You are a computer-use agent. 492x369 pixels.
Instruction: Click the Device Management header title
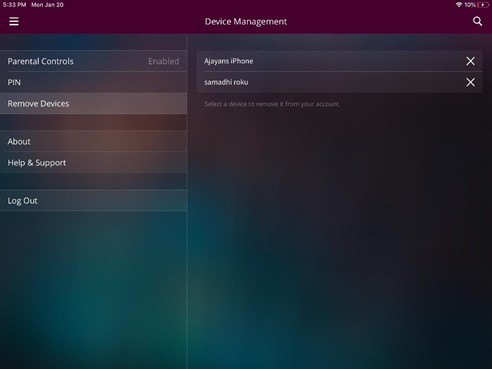tap(246, 22)
